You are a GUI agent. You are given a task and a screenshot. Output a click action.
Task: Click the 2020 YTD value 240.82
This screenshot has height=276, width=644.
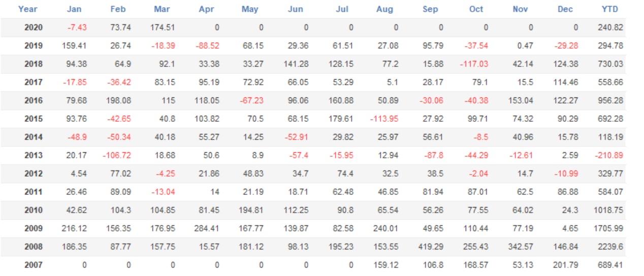(610, 28)
